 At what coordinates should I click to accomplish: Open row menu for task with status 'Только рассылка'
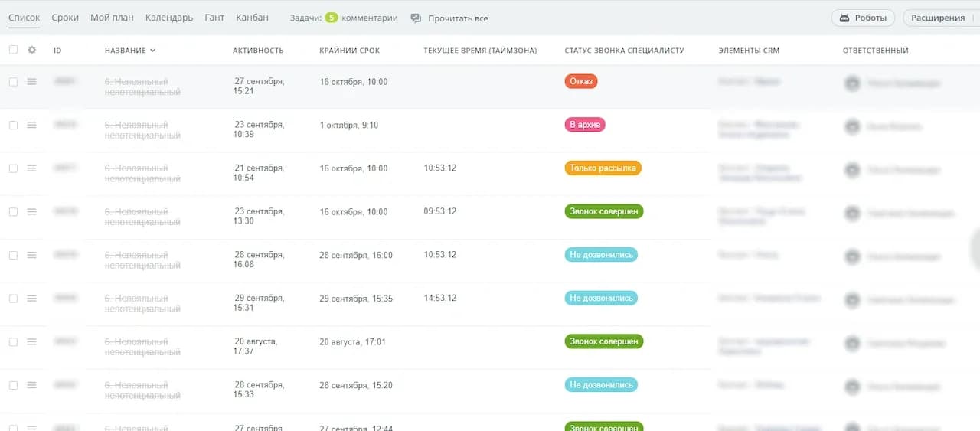pos(32,168)
